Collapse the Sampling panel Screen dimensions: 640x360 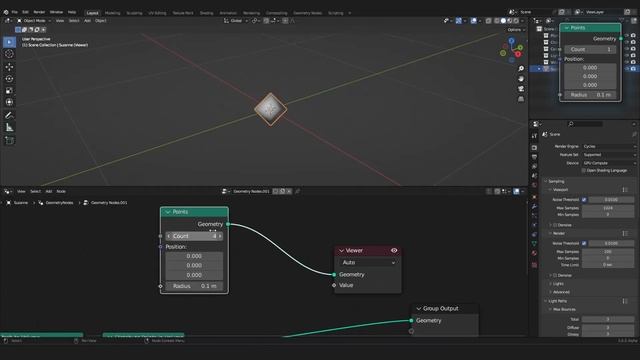click(546, 181)
